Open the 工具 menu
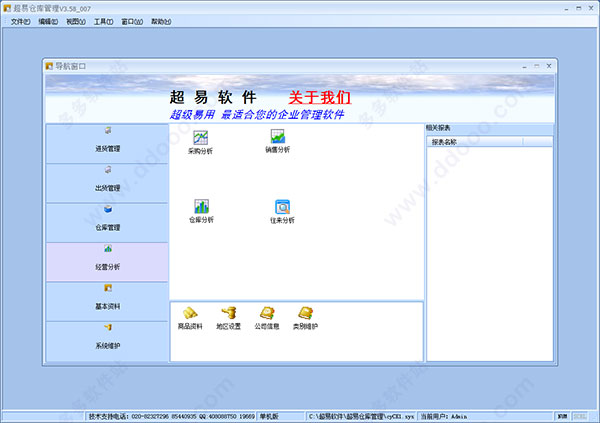The height and width of the screenshot is (423, 600). (103, 22)
